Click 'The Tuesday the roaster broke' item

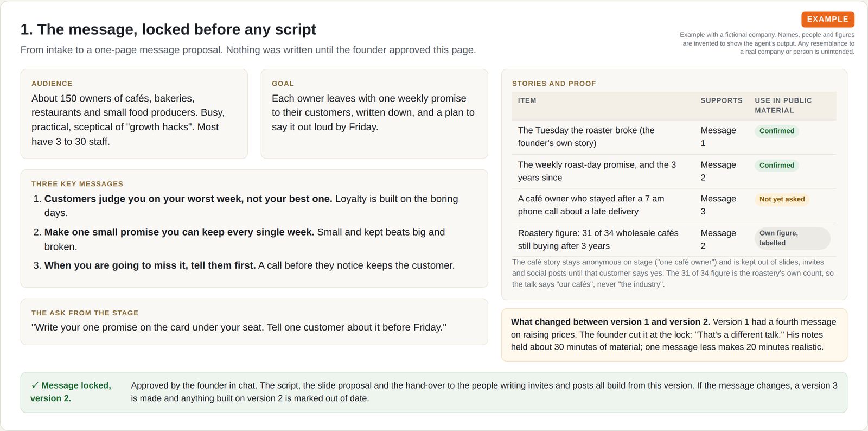(586, 137)
